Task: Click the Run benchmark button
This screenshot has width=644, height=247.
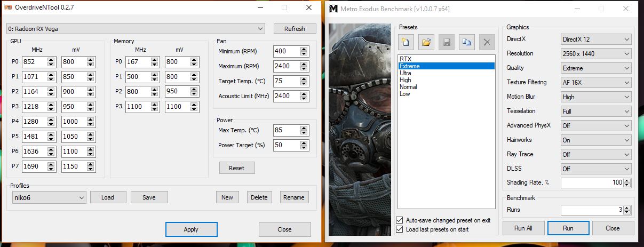Action: click(x=568, y=228)
